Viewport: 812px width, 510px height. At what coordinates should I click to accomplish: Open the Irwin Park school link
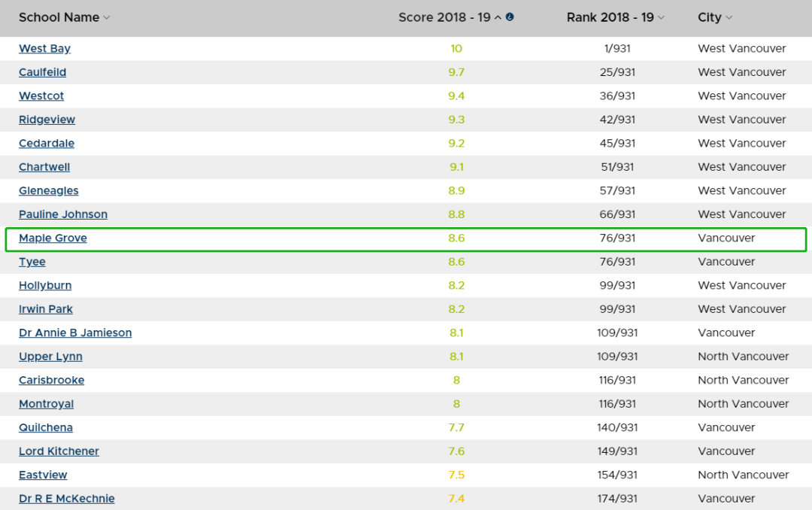click(x=46, y=309)
